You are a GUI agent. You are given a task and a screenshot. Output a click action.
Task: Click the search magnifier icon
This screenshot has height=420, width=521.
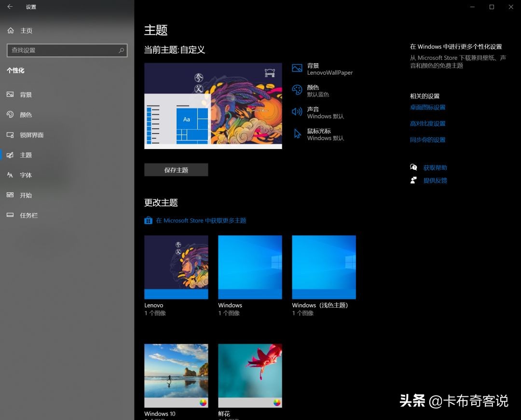pyautogui.click(x=121, y=50)
